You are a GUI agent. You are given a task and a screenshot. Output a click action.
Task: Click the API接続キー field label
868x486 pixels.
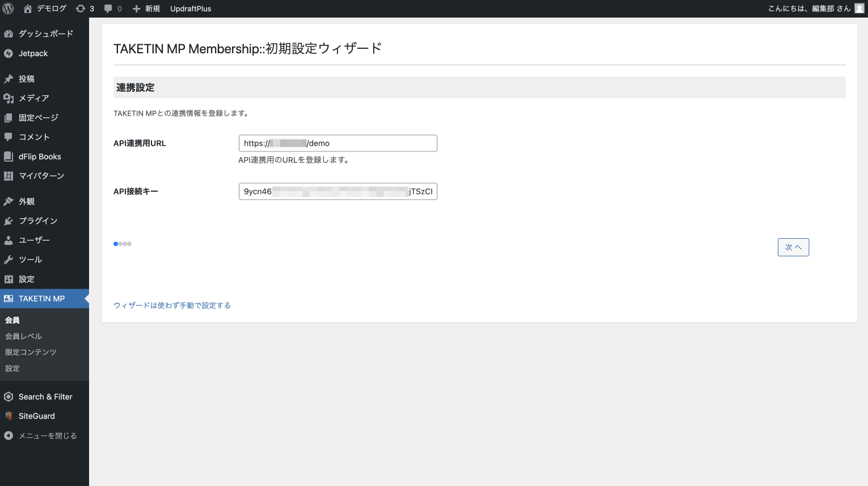pos(136,192)
